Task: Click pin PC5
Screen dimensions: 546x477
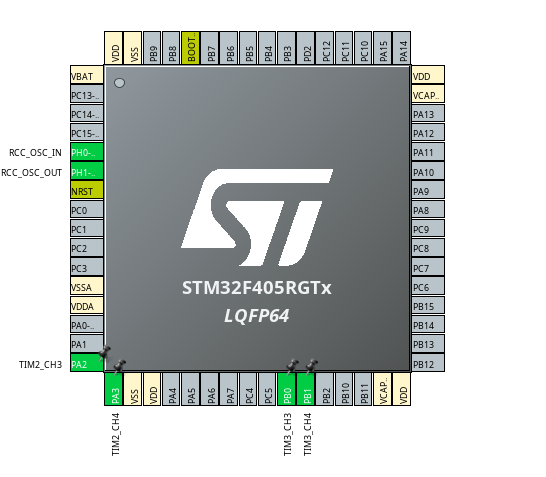Action: click(268, 389)
